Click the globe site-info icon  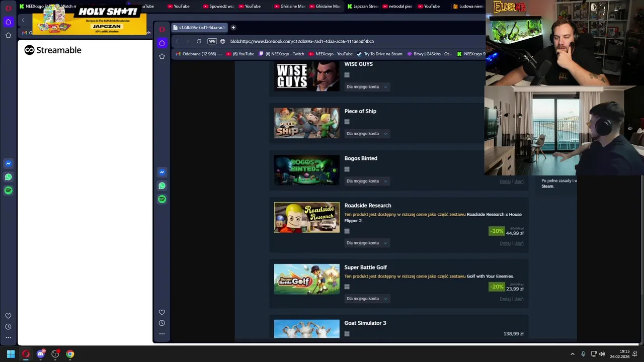pyautogui.click(x=223, y=41)
